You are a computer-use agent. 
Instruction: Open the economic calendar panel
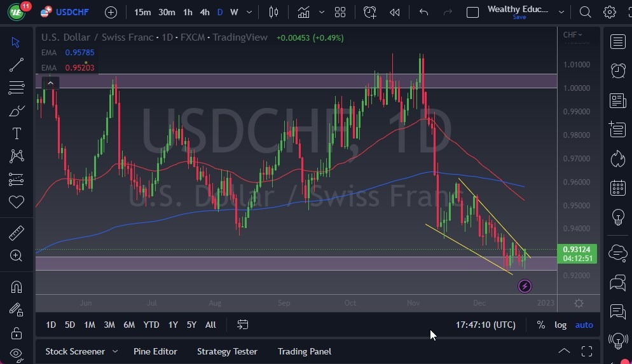tap(618, 188)
